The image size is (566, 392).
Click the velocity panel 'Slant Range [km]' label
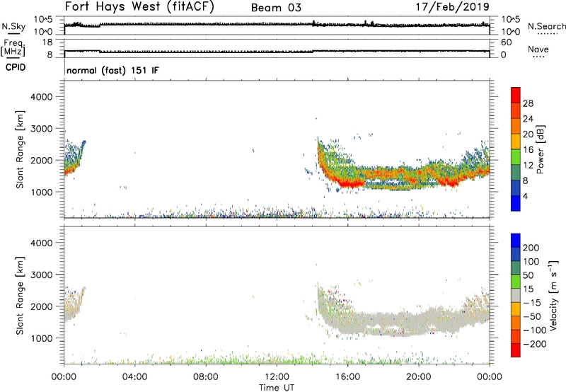click(20, 296)
